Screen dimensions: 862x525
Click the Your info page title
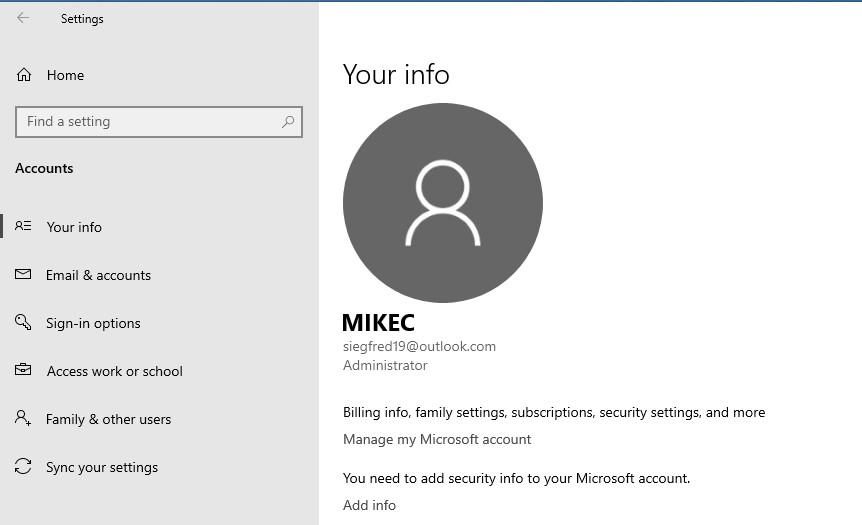(x=396, y=74)
